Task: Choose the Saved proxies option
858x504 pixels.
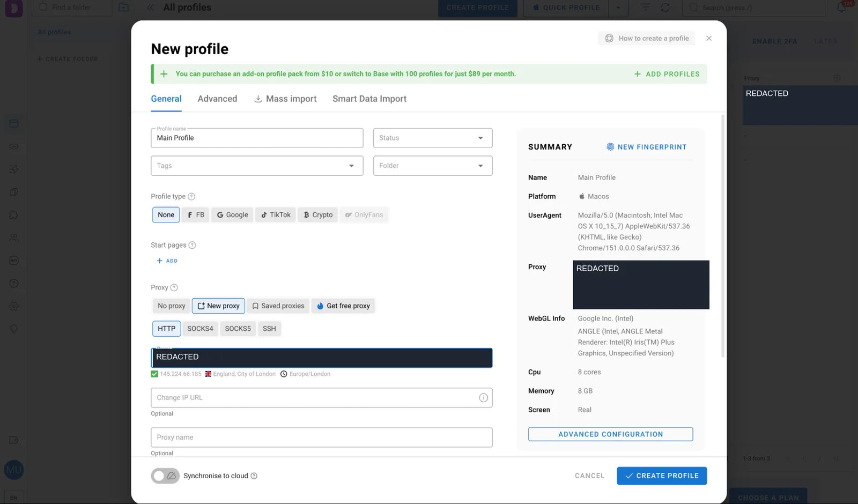Action: [278, 306]
